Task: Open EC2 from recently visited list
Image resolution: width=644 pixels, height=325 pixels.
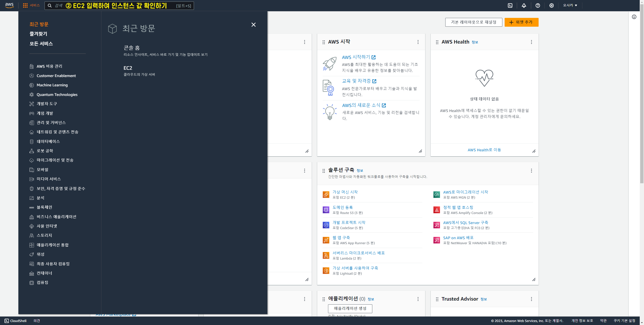Action: (128, 68)
